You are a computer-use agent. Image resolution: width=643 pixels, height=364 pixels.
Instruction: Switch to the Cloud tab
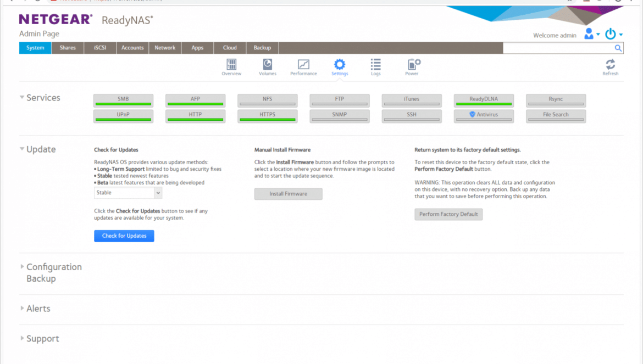230,48
